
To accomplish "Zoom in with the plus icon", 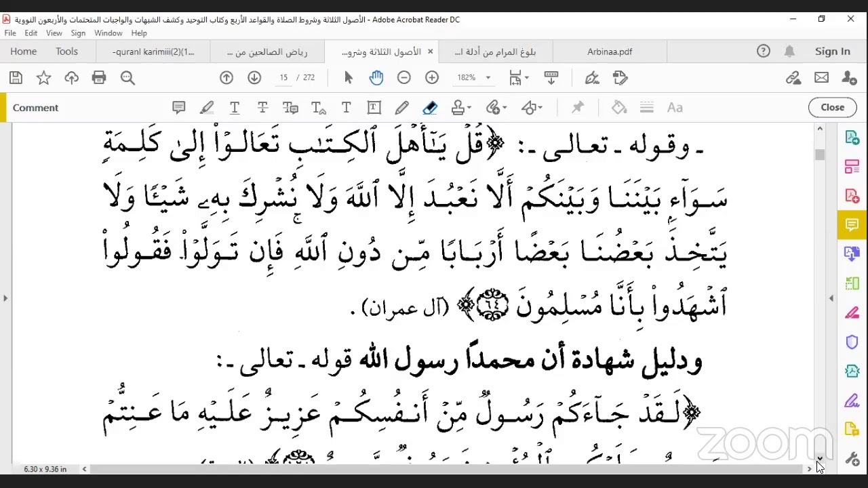I will coord(432,78).
